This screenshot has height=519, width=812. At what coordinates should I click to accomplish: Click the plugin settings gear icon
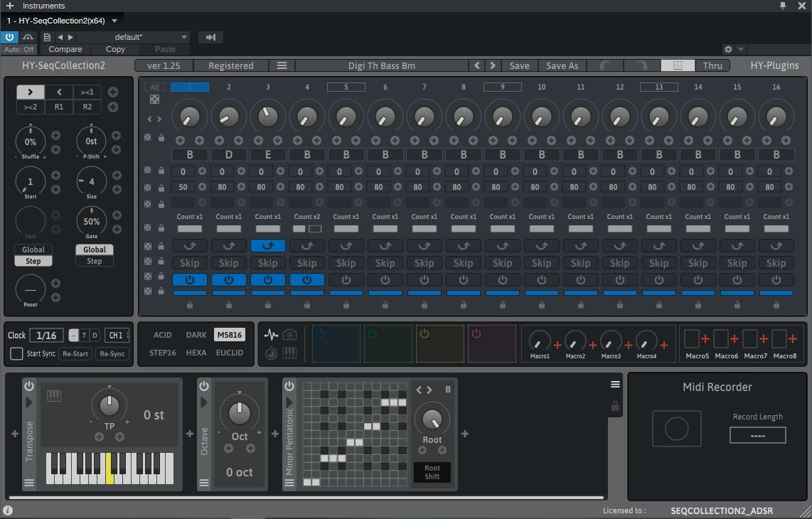click(728, 49)
